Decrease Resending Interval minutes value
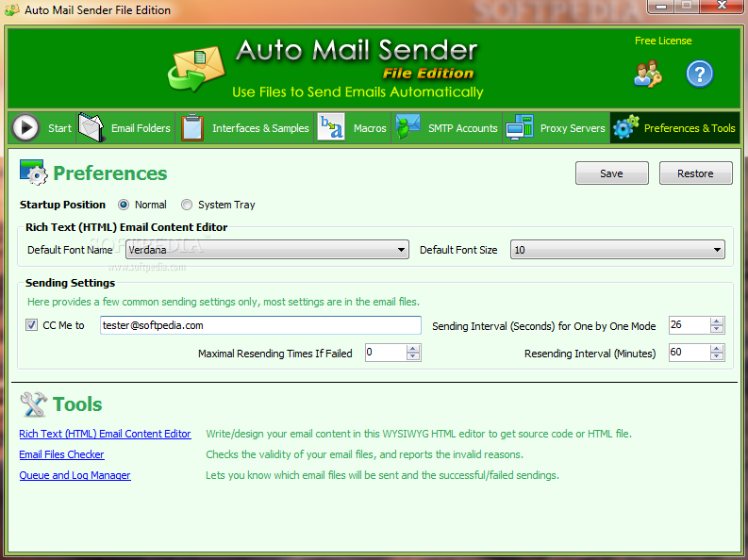The width and height of the screenshot is (748, 560). click(x=716, y=356)
